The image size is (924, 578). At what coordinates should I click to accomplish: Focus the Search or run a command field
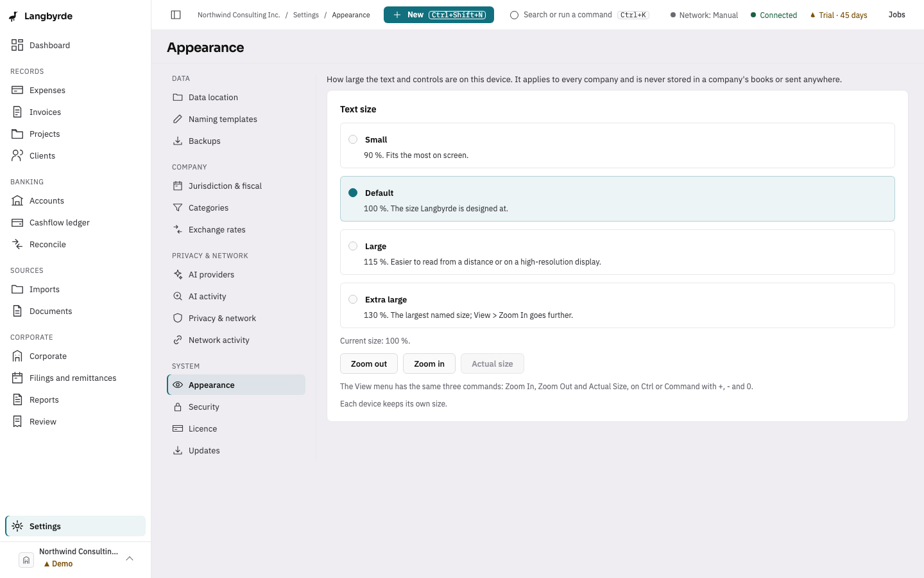579,15
